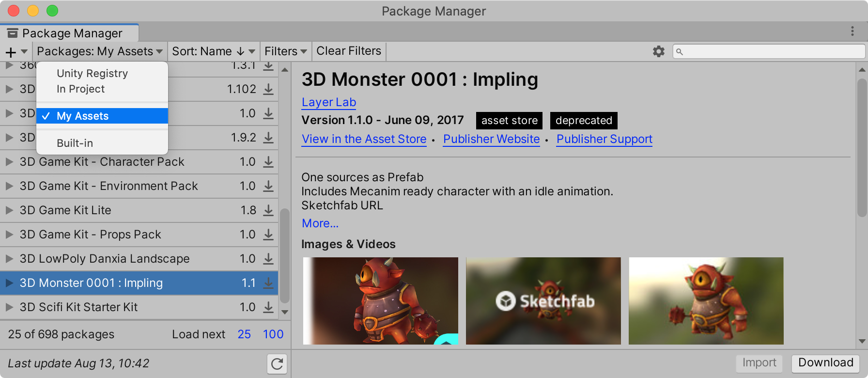This screenshot has height=378, width=868.
Task: Open the gear settings icon
Action: click(x=658, y=51)
